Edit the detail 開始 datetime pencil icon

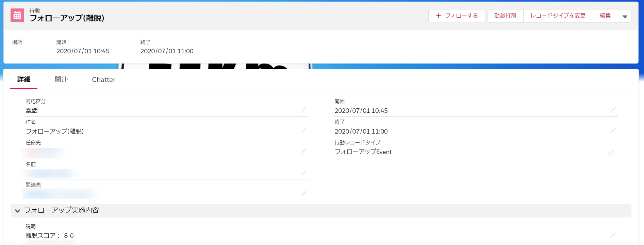[x=613, y=110]
